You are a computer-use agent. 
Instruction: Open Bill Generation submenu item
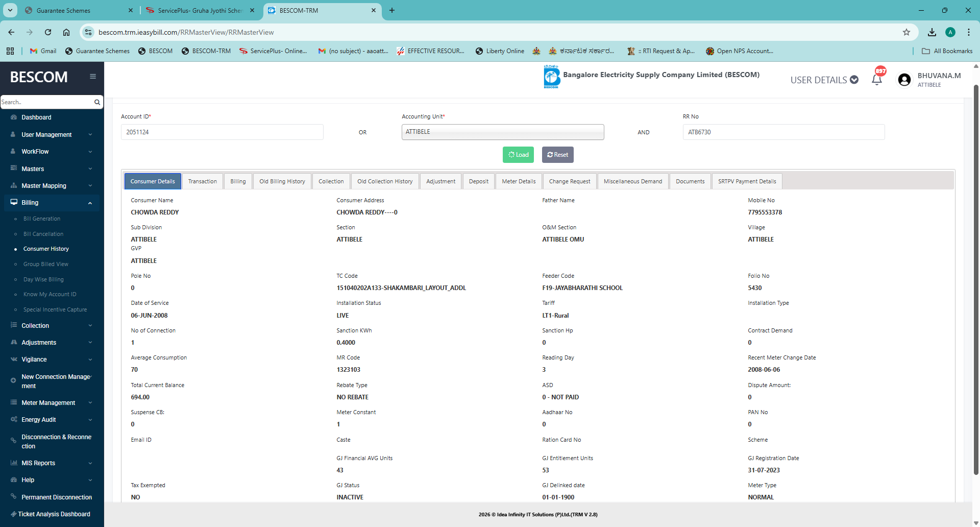pyautogui.click(x=42, y=219)
